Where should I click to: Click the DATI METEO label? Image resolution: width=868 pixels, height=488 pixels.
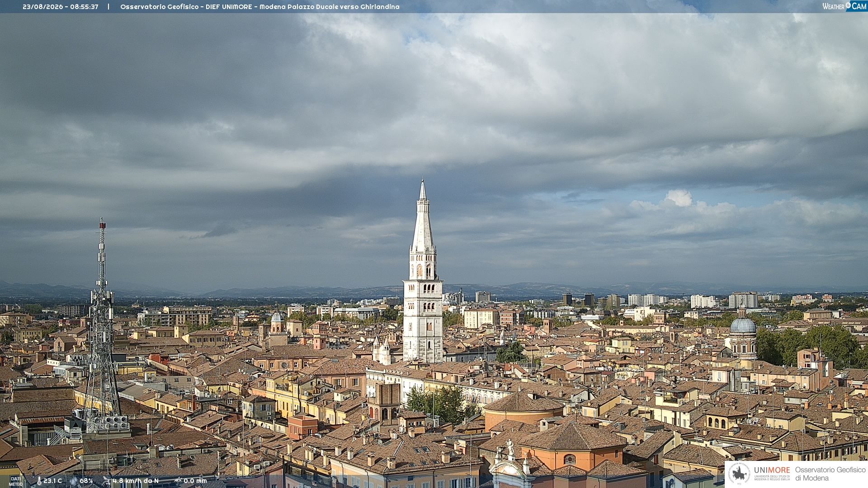click(x=16, y=481)
